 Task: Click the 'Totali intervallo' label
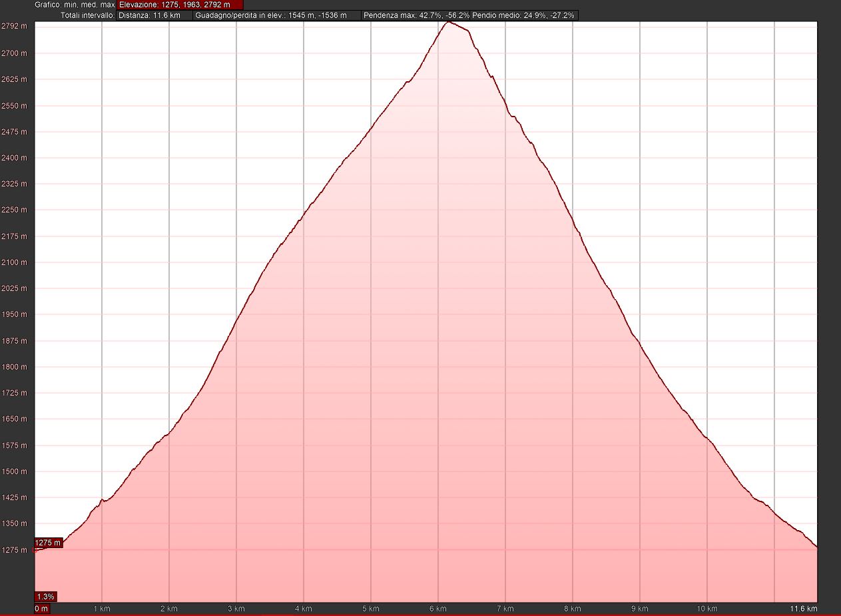pos(88,15)
